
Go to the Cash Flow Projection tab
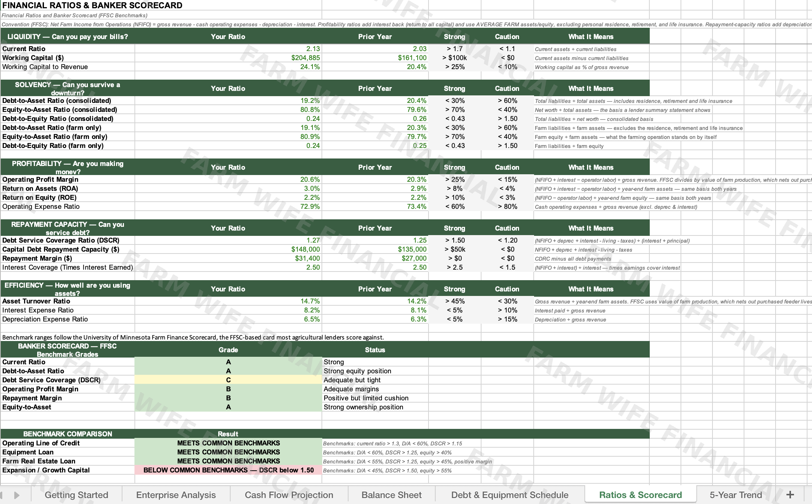click(x=289, y=495)
